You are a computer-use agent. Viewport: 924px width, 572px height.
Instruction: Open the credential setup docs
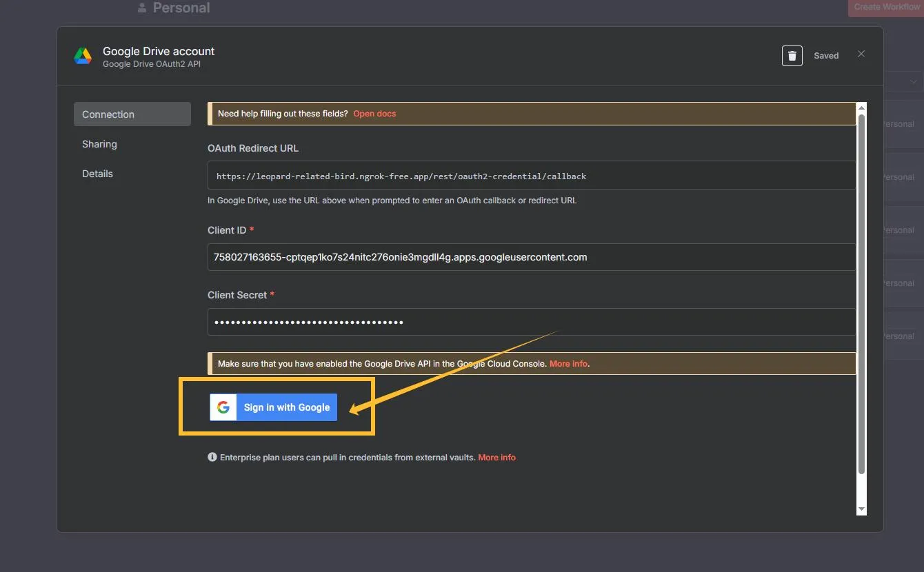click(x=374, y=113)
